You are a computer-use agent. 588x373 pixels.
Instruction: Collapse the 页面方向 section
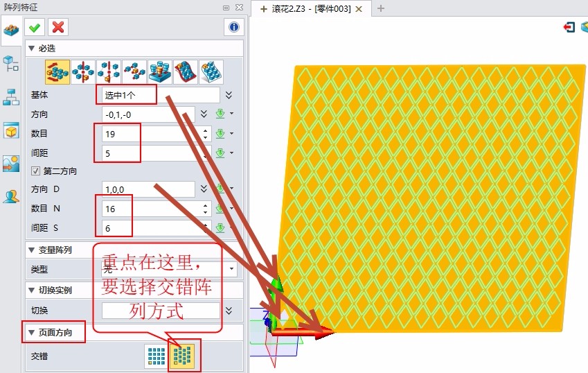click(31, 333)
